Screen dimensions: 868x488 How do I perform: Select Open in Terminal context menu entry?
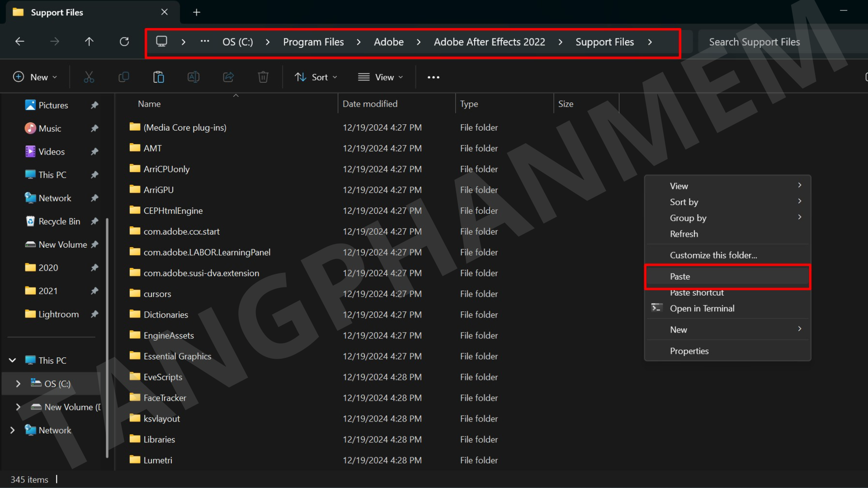[x=702, y=309]
